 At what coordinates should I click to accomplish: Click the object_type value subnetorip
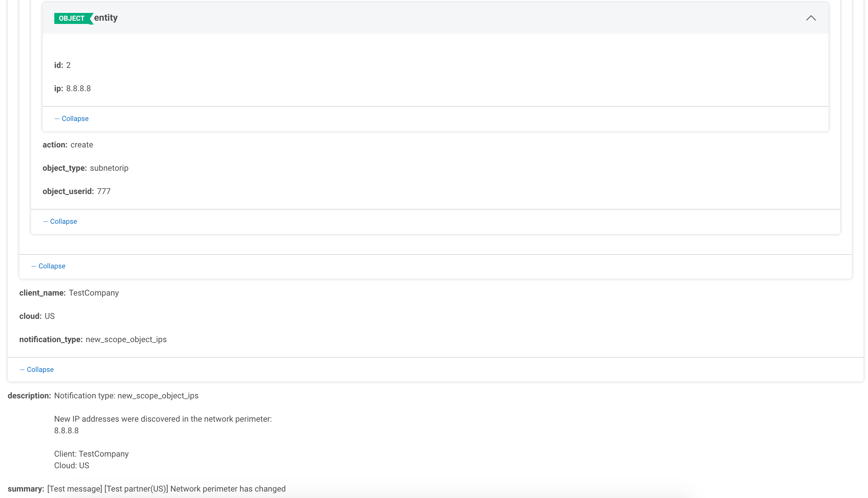(109, 168)
